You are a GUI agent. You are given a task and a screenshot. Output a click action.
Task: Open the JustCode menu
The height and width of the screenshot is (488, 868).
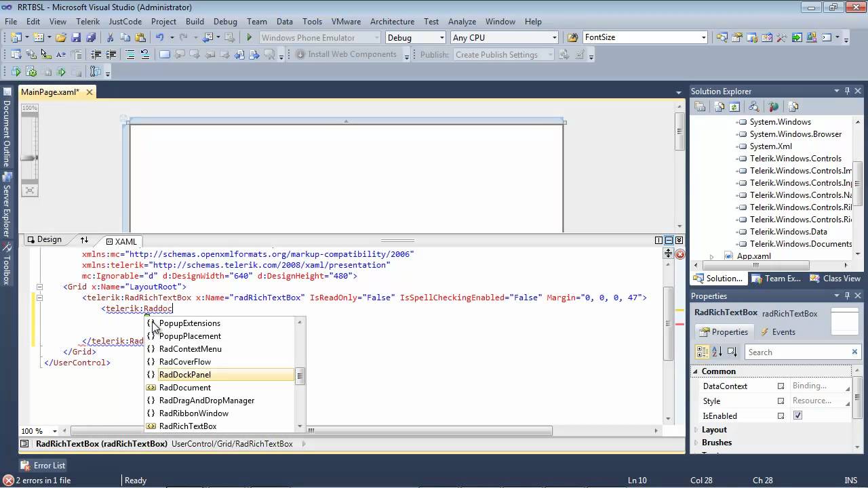point(125,21)
